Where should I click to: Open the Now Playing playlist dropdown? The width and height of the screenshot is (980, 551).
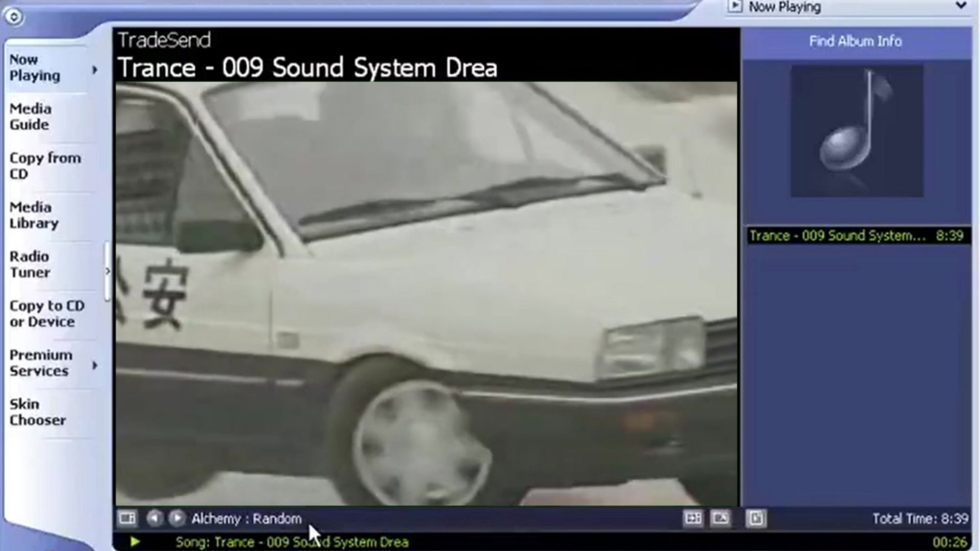(961, 6)
